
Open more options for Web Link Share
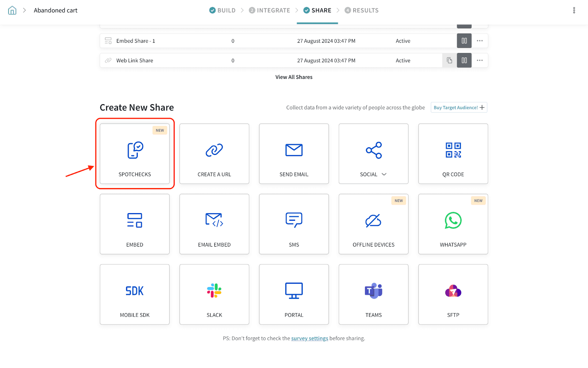click(480, 60)
